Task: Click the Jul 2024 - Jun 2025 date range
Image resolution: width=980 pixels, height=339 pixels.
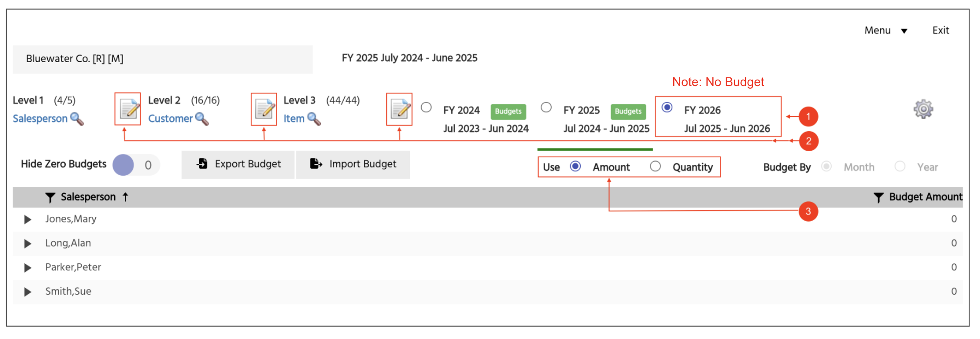Action: (606, 129)
